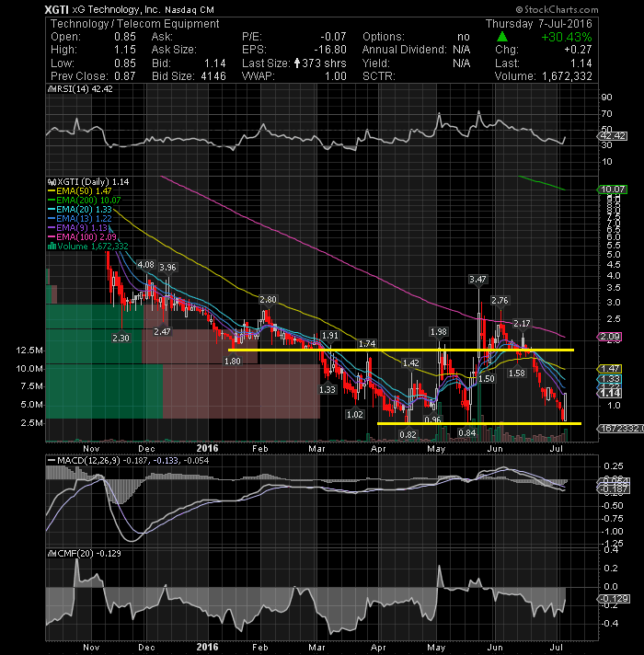Click the RSI 42.42 value tag on axis
This screenshot has width=644, height=655.
point(613,136)
